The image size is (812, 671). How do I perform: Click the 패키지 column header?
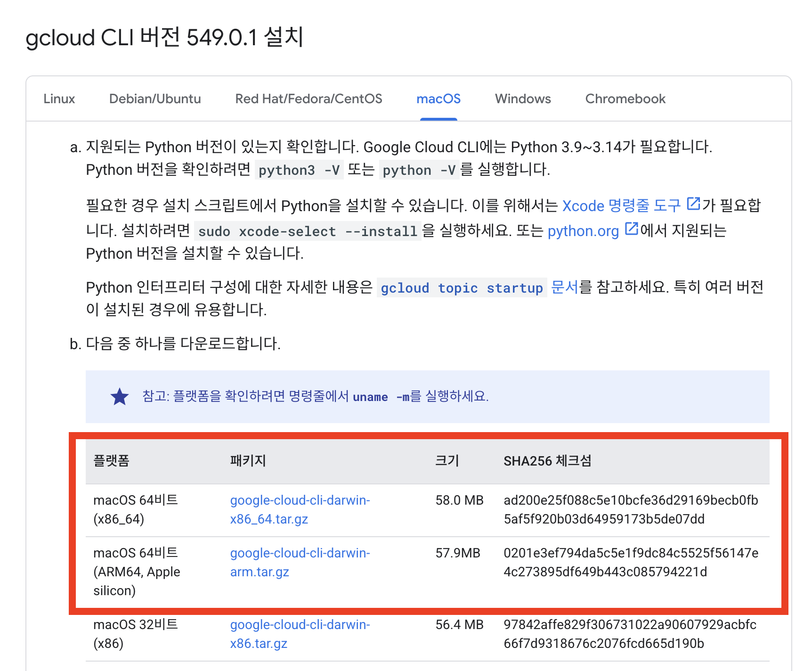coord(248,461)
